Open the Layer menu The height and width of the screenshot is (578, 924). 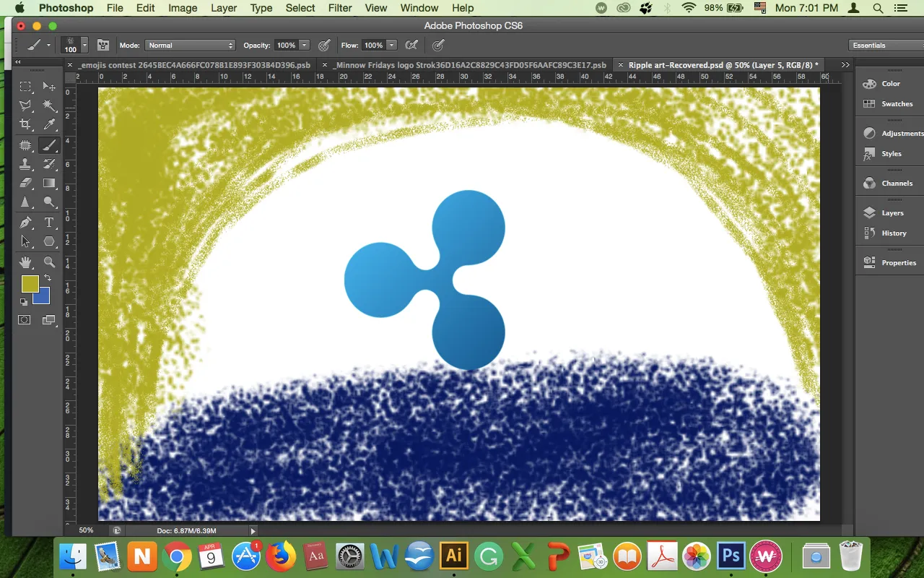click(224, 8)
